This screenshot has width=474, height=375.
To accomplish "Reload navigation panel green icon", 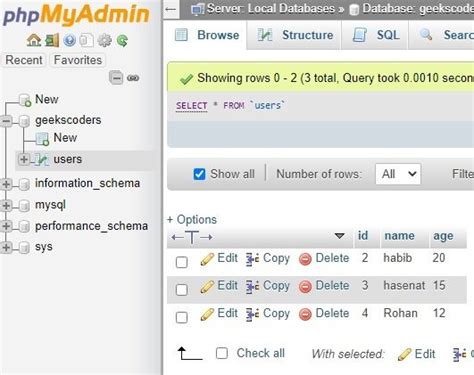I will point(122,40).
